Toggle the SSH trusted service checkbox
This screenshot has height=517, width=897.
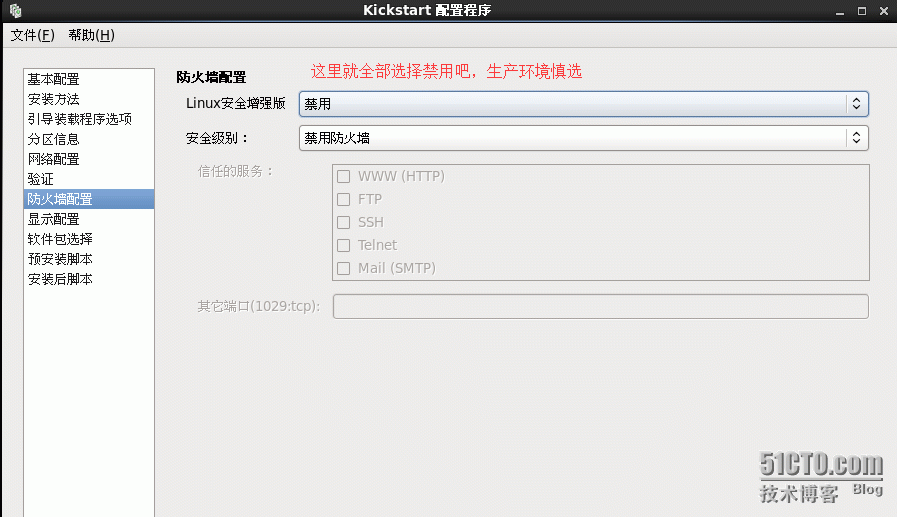pos(343,222)
